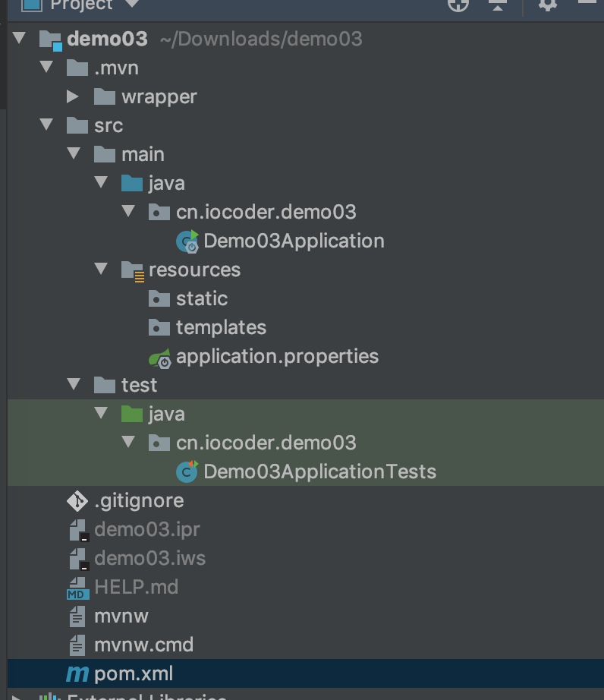Select the Locate Opened File toolbar icon

[x=458, y=6]
